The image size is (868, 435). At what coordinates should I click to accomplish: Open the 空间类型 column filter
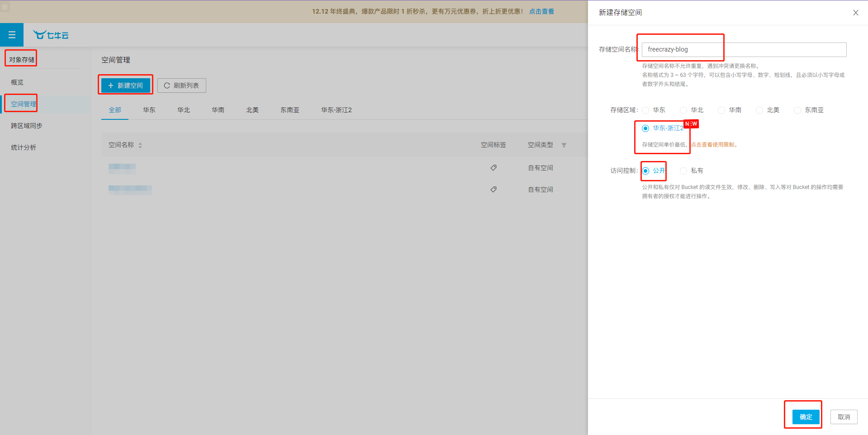(x=564, y=145)
